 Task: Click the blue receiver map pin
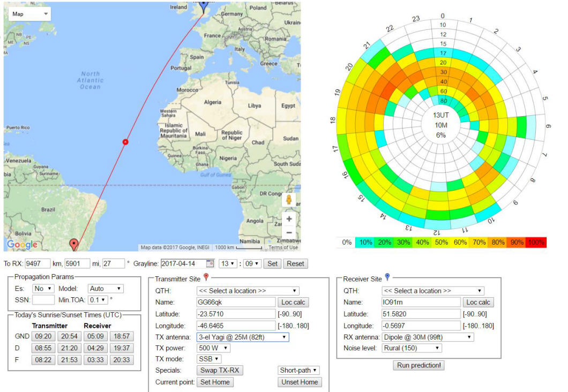coord(203,7)
